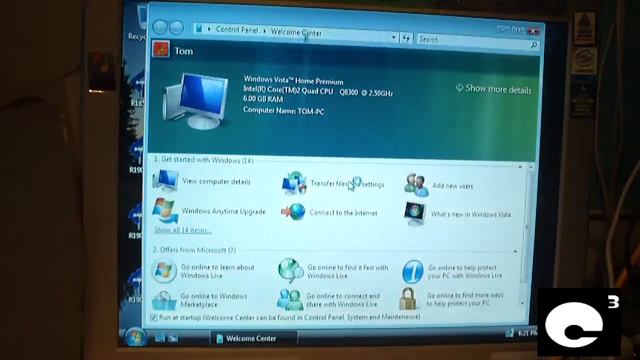Click Show all 14 items link
Image resolution: width=640 pixels, height=360 pixels.
(x=182, y=230)
